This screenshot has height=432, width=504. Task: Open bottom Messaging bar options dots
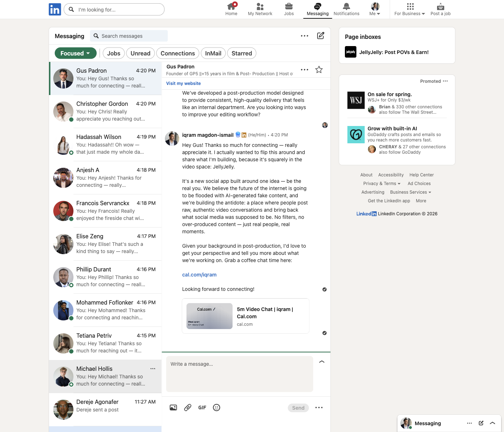coord(469,423)
